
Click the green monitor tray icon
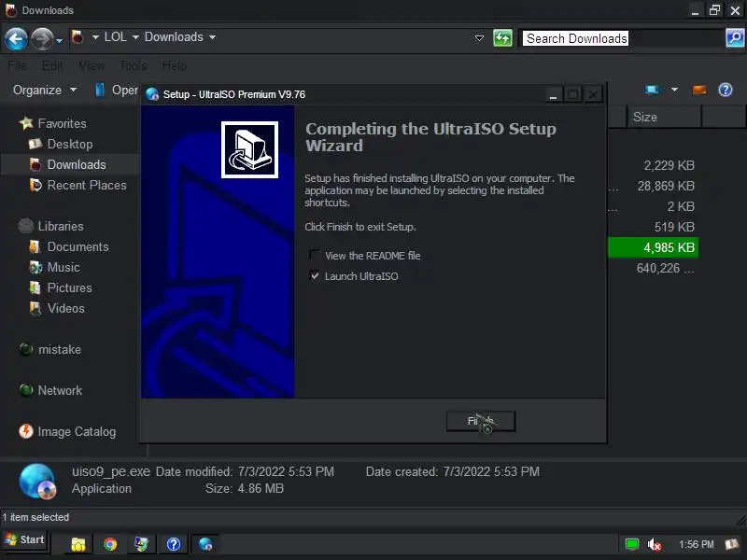click(632, 544)
